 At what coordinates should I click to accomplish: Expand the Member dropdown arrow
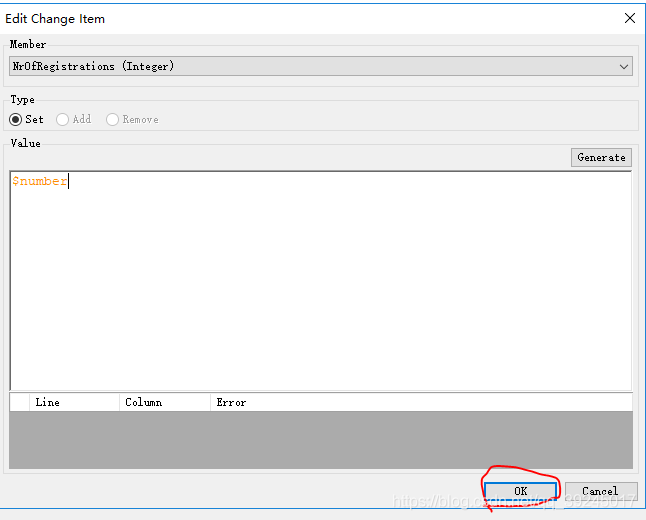coord(624,67)
